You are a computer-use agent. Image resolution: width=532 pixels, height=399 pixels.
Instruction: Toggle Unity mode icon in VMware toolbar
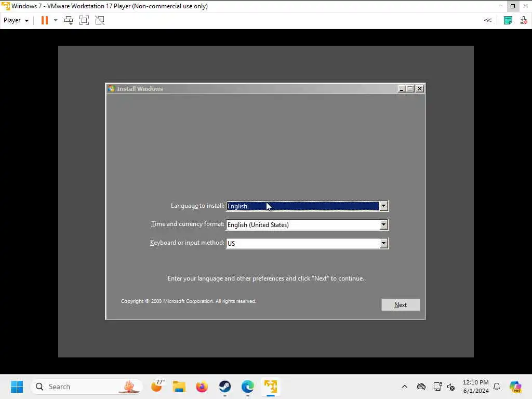[100, 20]
